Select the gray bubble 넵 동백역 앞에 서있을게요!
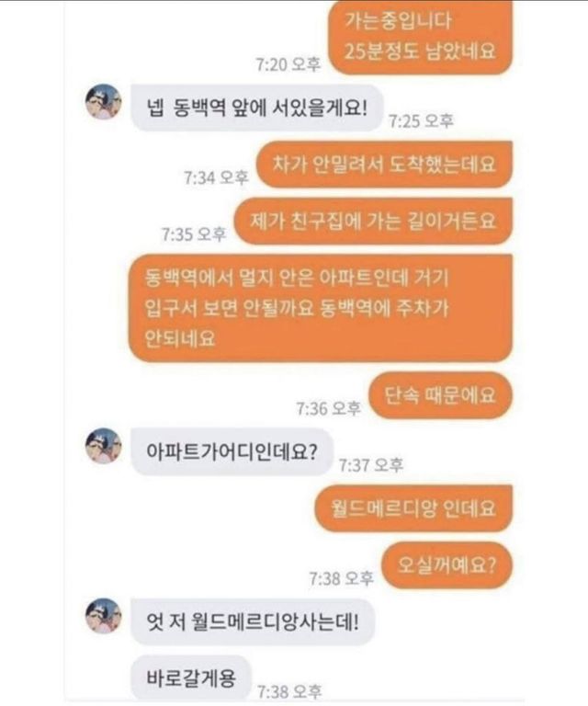 [x=257, y=108]
